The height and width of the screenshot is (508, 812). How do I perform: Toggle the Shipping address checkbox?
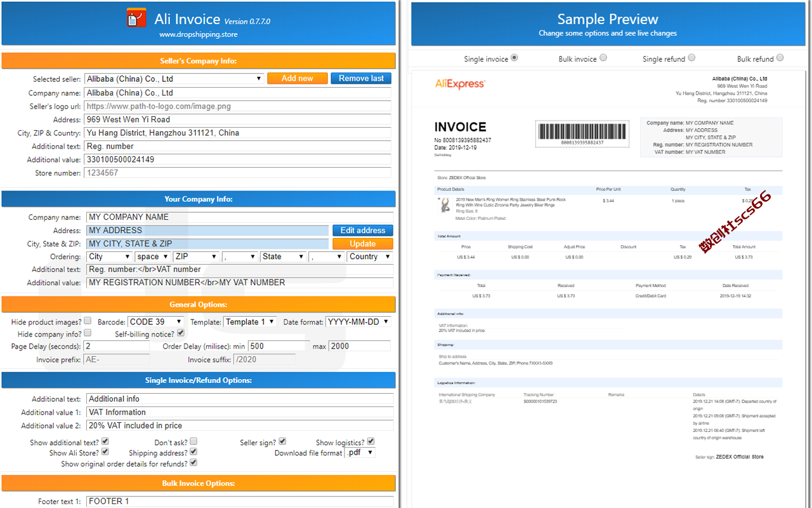(193, 451)
